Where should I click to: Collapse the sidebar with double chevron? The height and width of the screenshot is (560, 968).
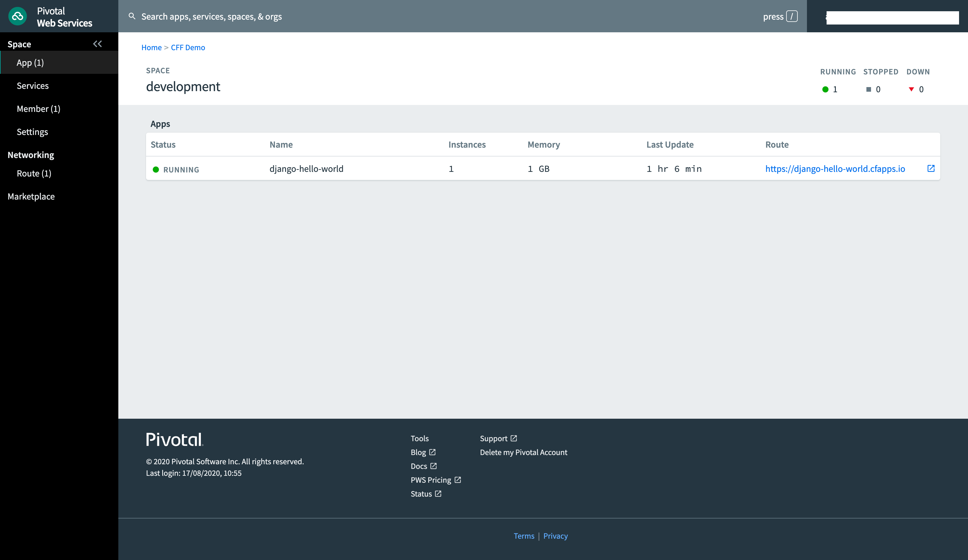coord(98,44)
